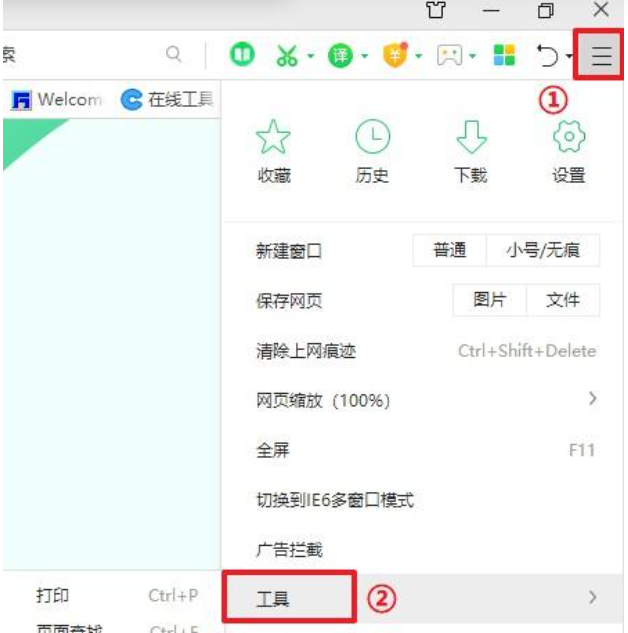
Task: Open the 工具 tools submenu
Action: [x=422, y=598]
